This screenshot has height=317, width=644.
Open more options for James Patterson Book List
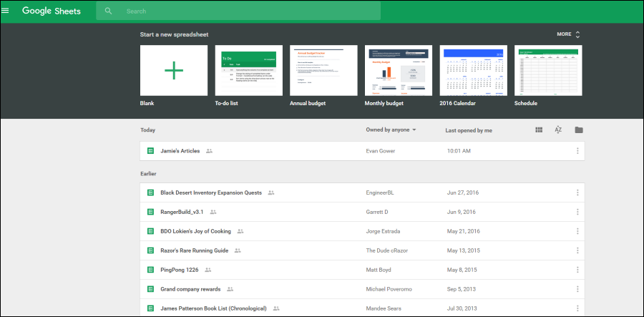point(577,308)
